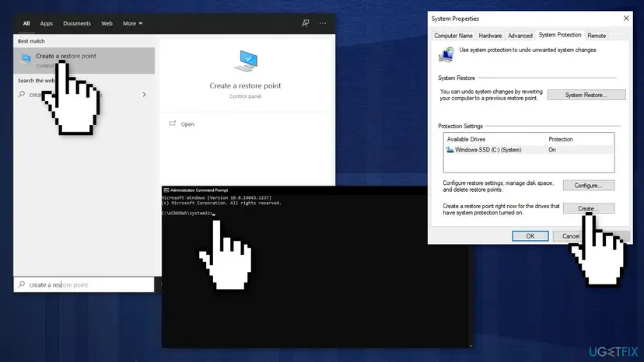
Task: Click the Command Prompt input line
Action: pyautogui.click(x=188, y=213)
